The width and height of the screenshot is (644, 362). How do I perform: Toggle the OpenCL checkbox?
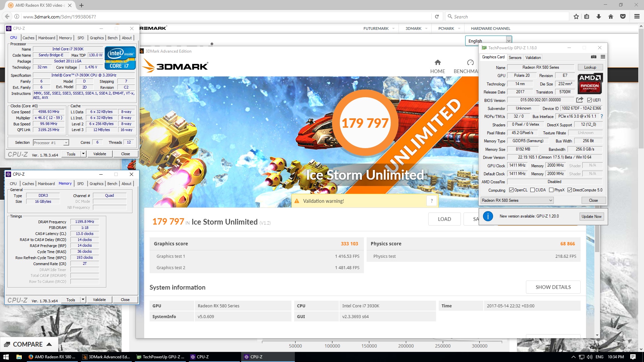(x=511, y=190)
